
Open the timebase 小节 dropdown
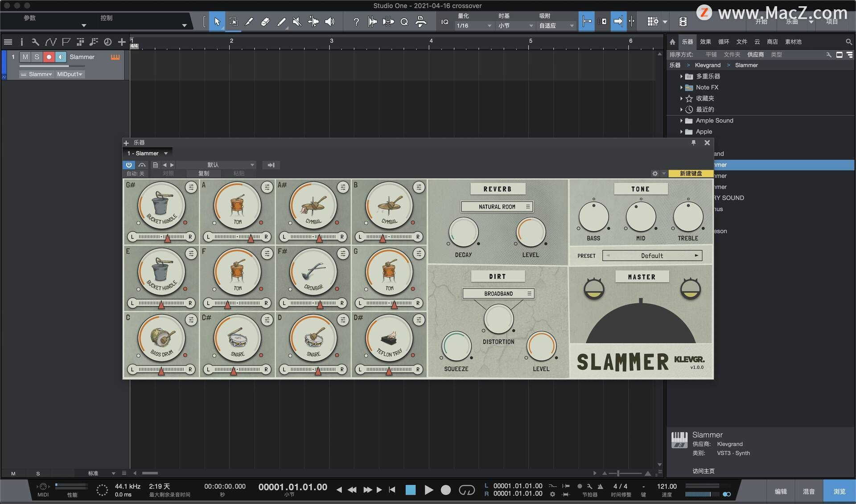[515, 26]
